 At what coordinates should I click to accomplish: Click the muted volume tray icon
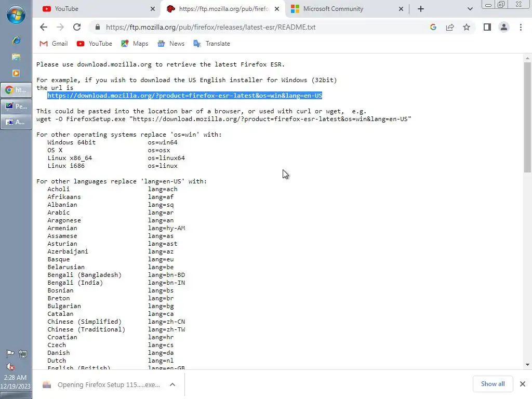pos(10,367)
